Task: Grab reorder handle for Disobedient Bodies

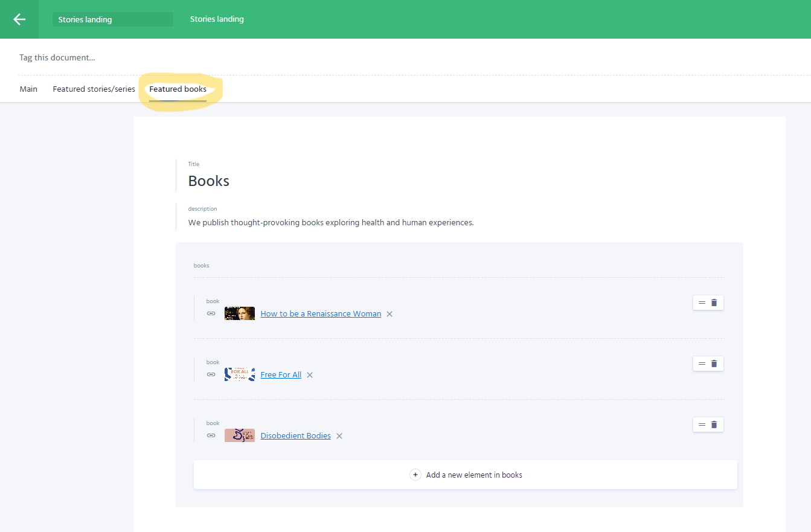Action: tap(702, 425)
